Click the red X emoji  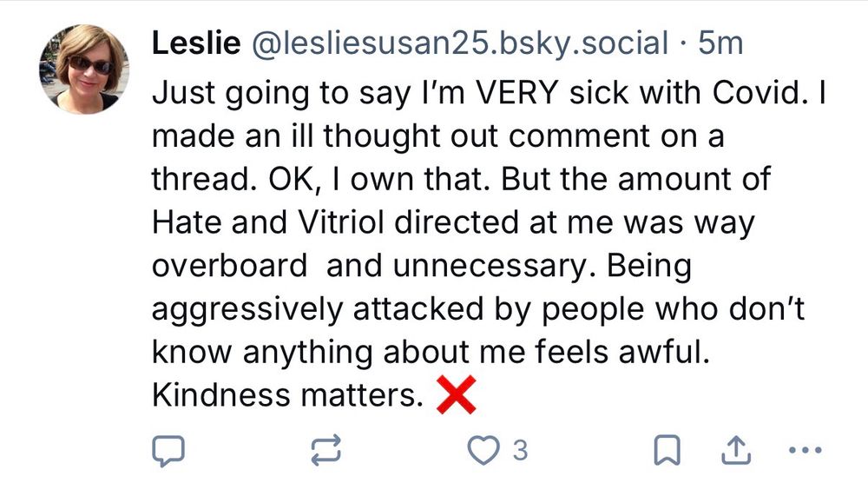pos(456,396)
